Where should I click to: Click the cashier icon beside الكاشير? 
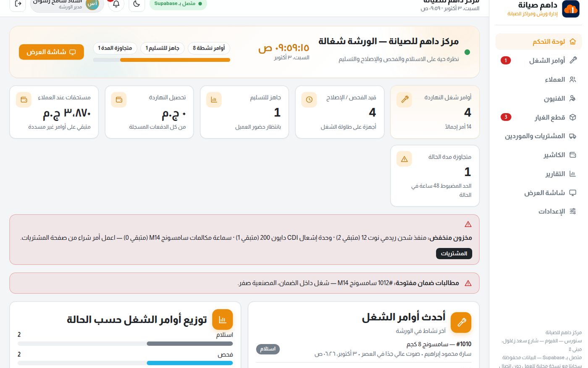572,155
